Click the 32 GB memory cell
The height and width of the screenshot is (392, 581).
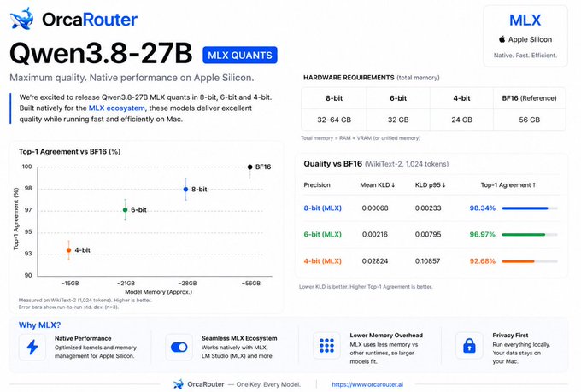[x=398, y=120]
